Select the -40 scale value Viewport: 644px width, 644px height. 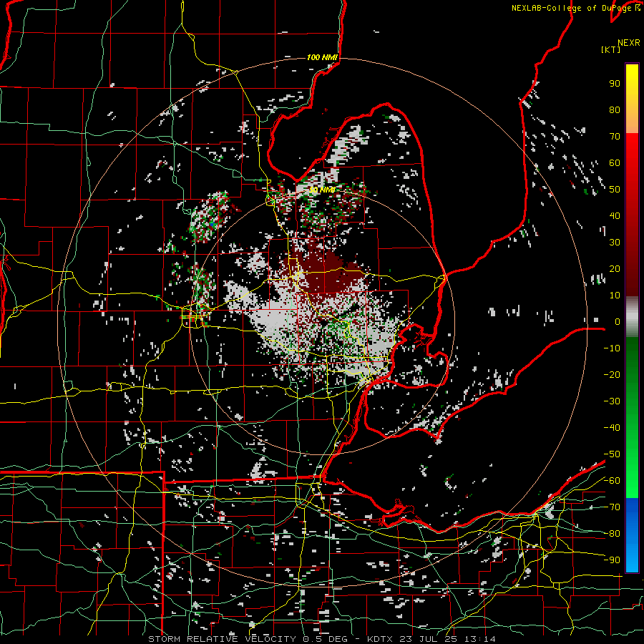pos(612,428)
